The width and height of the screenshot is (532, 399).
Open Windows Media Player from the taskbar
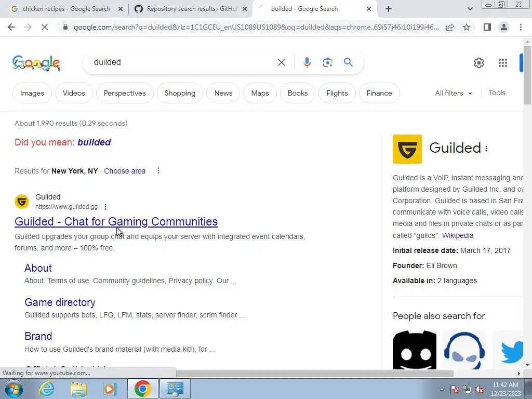pyautogui.click(x=110, y=389)
